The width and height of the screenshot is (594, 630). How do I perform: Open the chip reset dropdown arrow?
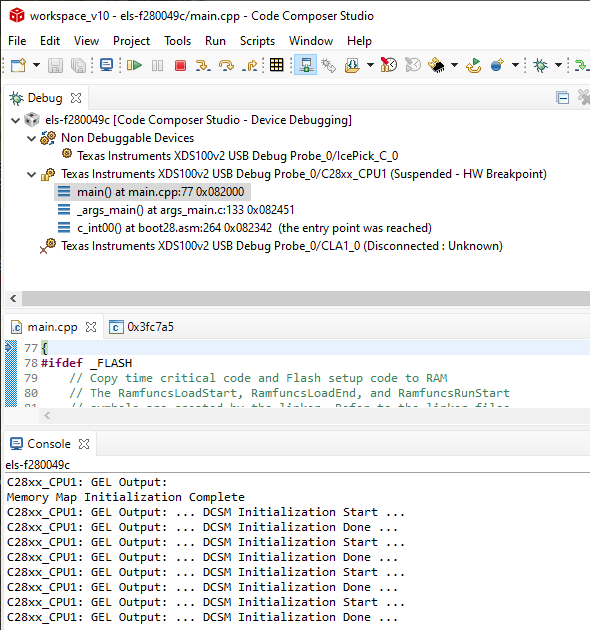[454, 65]
